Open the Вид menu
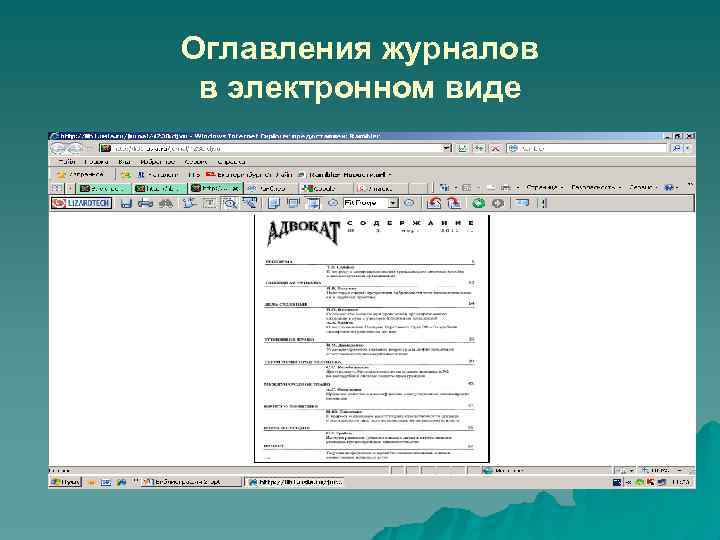The image size is (720, 540). [x=124, y=162]
